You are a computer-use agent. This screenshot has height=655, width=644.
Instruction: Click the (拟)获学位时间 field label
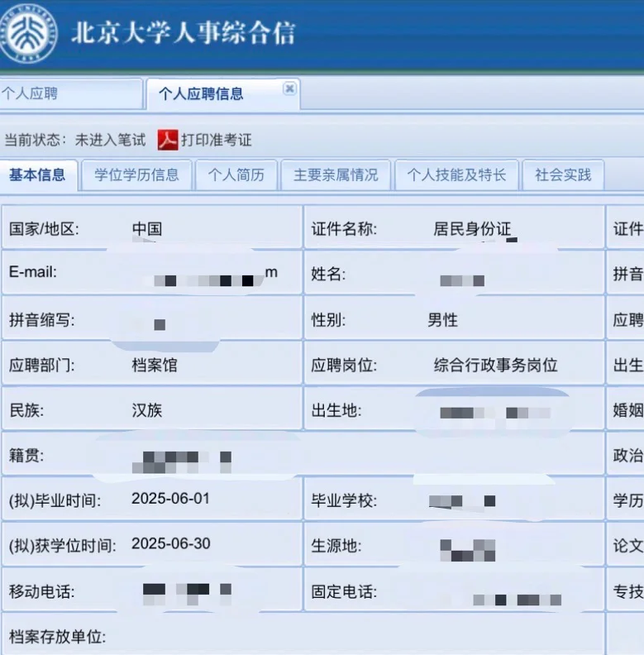[63, 546]
